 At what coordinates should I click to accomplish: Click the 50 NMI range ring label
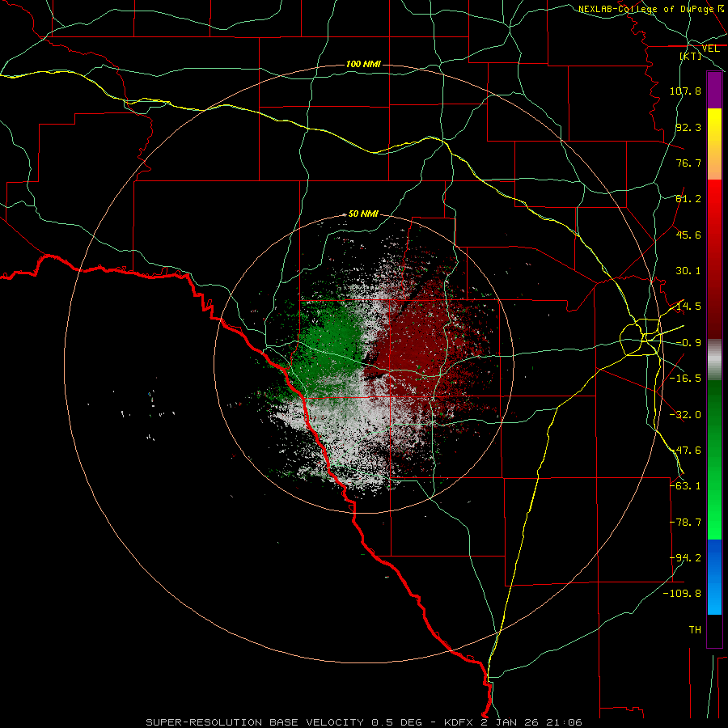tap(363, 214)
